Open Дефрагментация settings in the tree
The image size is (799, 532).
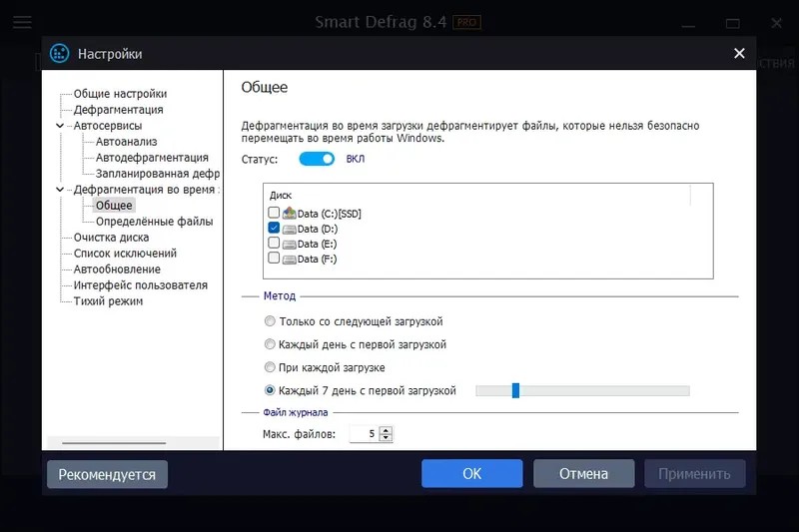[x=118, y=110]
